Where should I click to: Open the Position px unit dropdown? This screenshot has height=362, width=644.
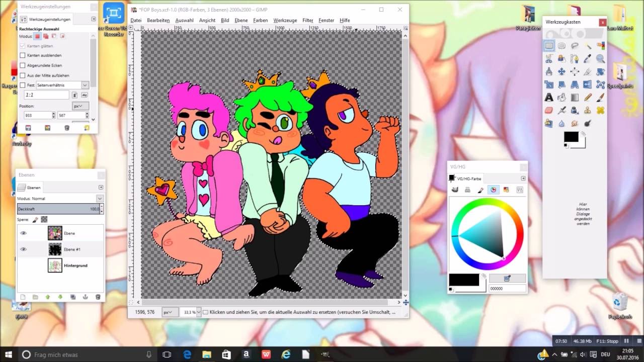click(x=80, y=106)
